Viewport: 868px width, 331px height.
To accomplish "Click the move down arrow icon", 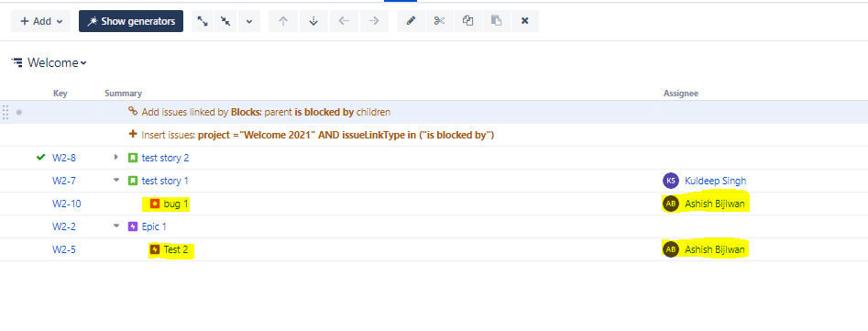I will click(x=313, y=21).
